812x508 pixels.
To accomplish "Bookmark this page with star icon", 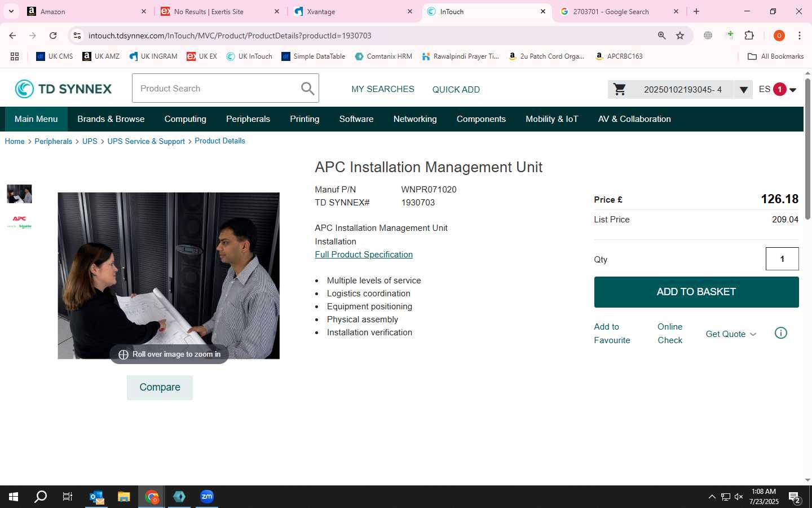I will pyautogui.click(x=680, y=36).
